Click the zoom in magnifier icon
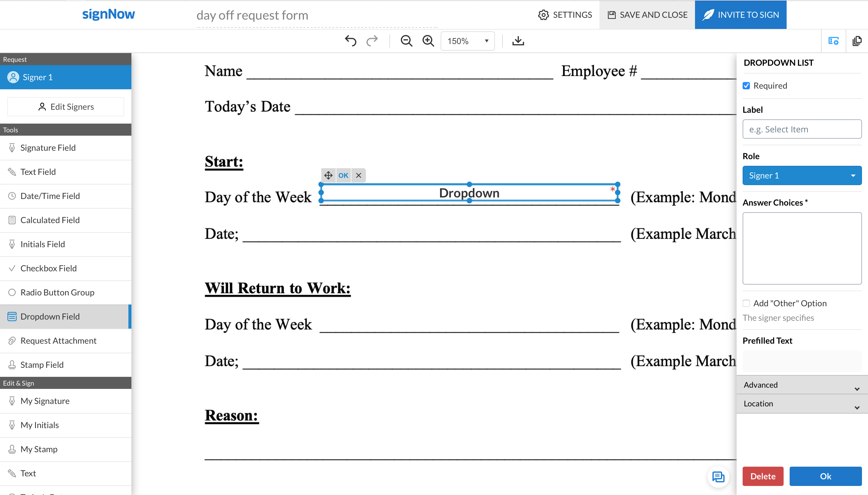Screen dimensions: 868x495 pyautogui.click(x=428, y=41)
